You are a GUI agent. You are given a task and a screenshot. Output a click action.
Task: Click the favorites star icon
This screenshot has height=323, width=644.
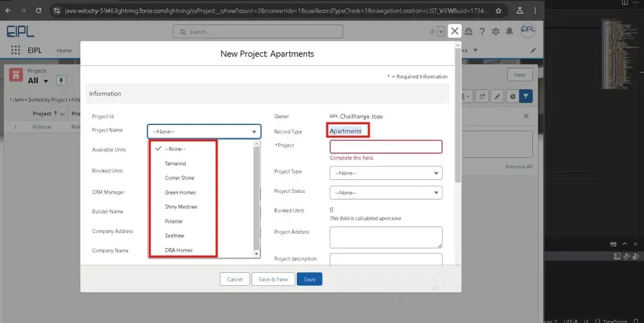point(432,31)
